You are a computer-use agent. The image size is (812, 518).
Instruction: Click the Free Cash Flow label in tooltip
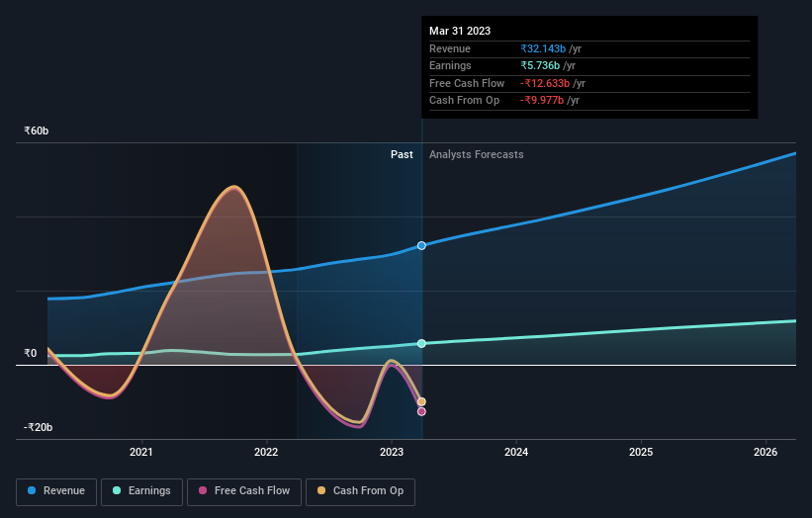pyautogui.click(x=467, y=83)
